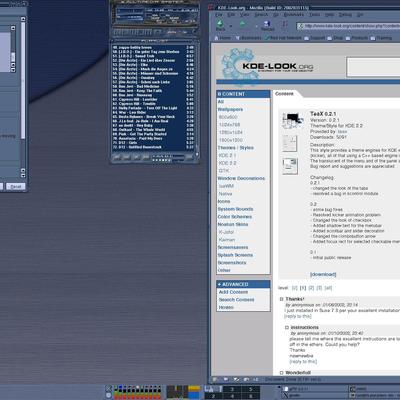
Task: Click the Mozilla URL address field
Action: tap(348, 26)
